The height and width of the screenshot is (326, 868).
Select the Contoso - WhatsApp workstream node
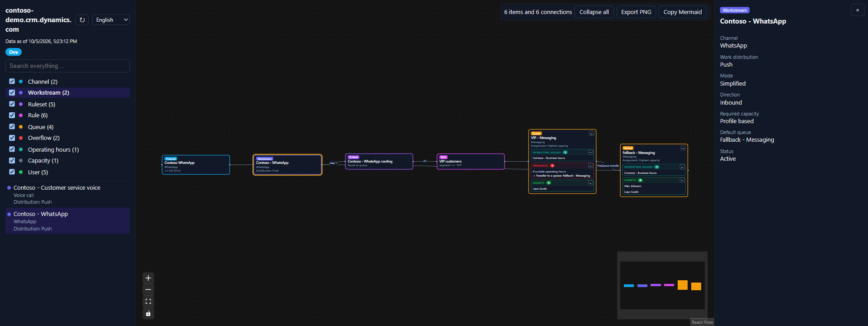pos(288,165)
